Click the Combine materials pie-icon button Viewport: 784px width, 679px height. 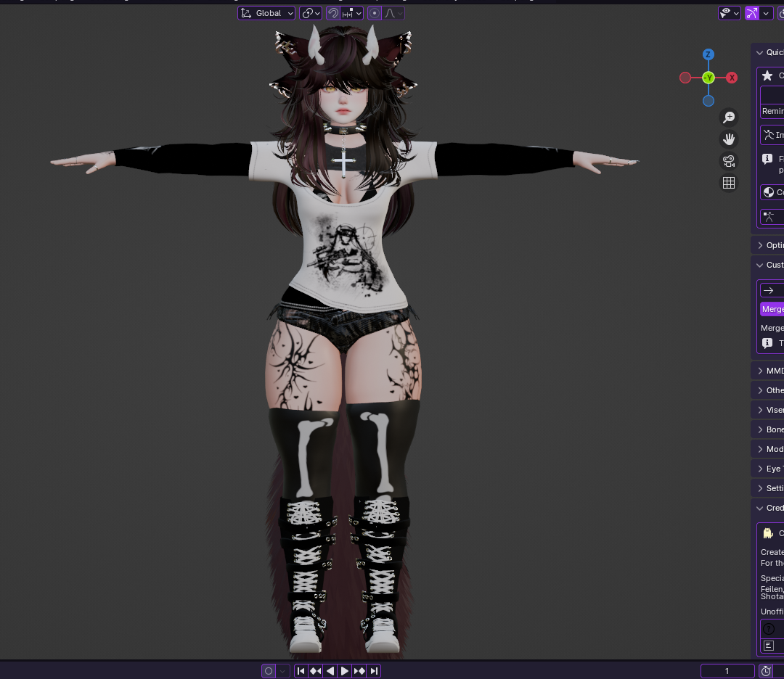[x=772, y=192]
